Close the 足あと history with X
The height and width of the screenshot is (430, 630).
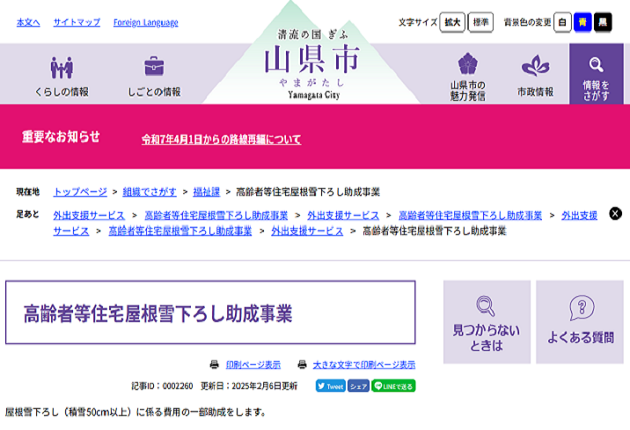615,213
